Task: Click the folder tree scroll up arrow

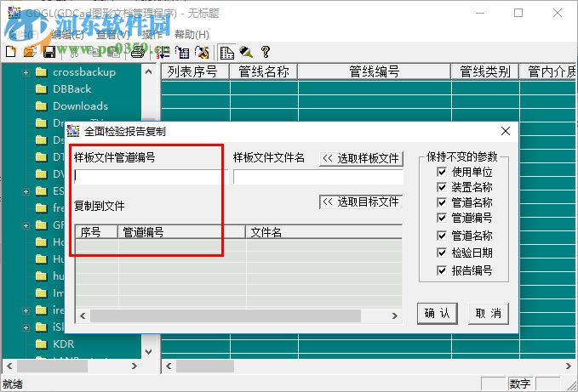Action: (x=149, y=71)
